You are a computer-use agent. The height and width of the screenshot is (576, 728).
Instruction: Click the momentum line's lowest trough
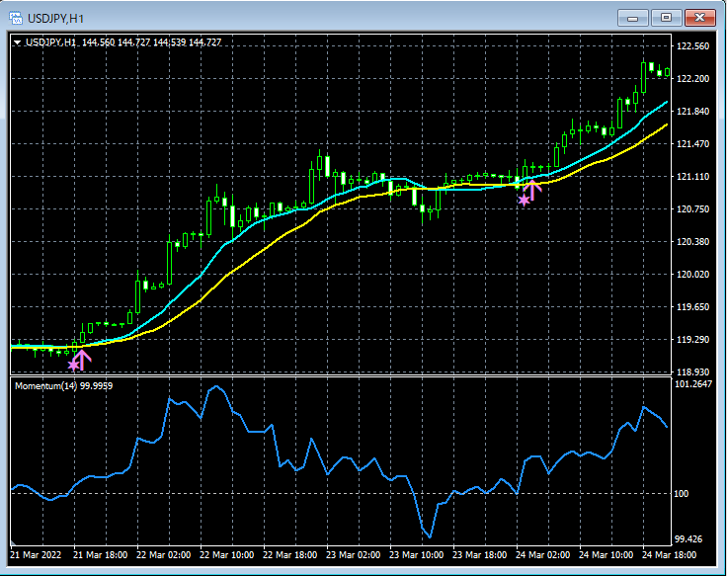click(x=430, y=536)
